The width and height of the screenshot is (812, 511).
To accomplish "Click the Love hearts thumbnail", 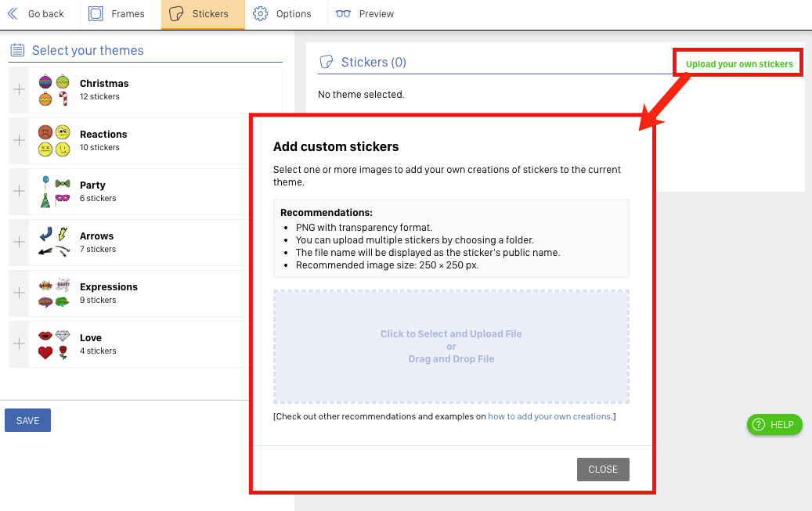I will 54,344.
